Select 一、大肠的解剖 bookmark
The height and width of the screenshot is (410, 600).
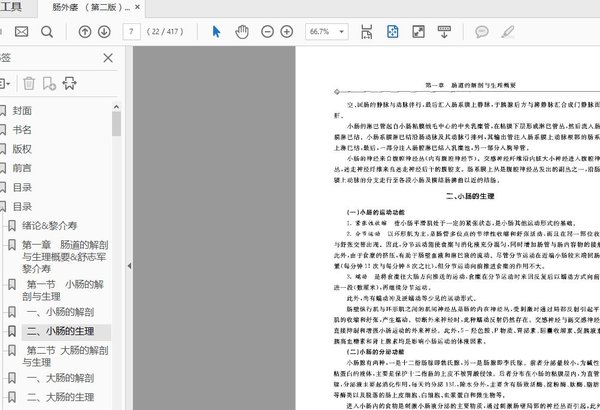coord(60,378)
